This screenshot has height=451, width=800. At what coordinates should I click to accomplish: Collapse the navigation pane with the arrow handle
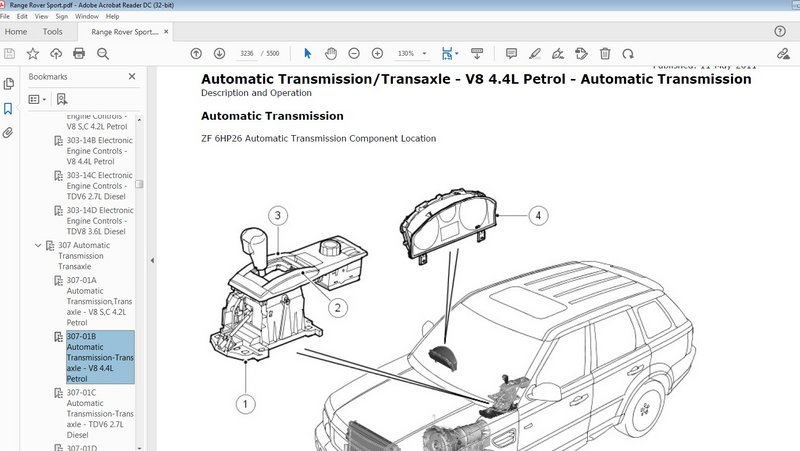coord(152,260)
